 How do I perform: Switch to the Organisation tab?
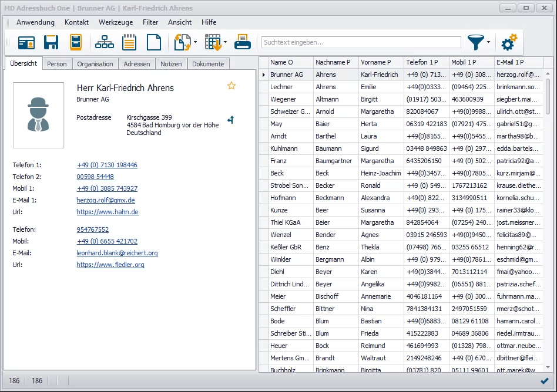[x=95, y=64]
